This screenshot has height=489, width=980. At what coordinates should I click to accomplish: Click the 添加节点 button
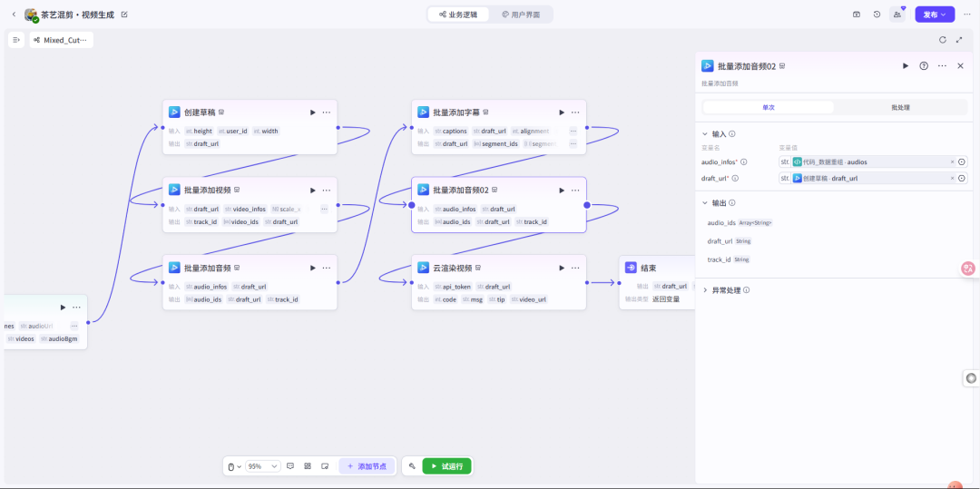(367, 466)
